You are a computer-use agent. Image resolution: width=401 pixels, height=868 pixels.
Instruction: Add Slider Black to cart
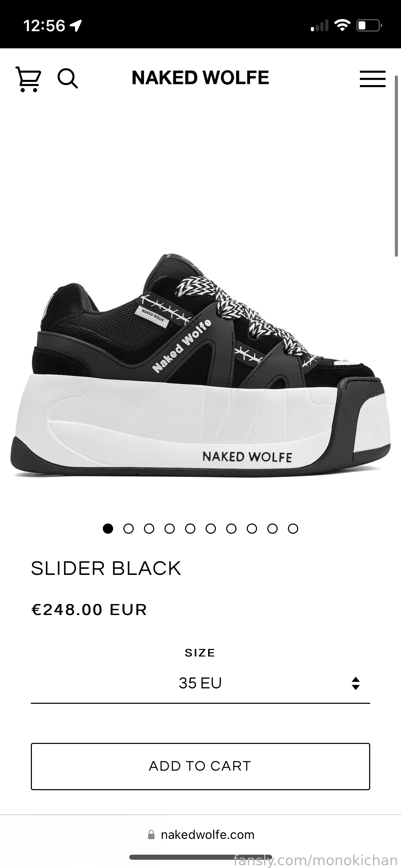pos(200,766)
